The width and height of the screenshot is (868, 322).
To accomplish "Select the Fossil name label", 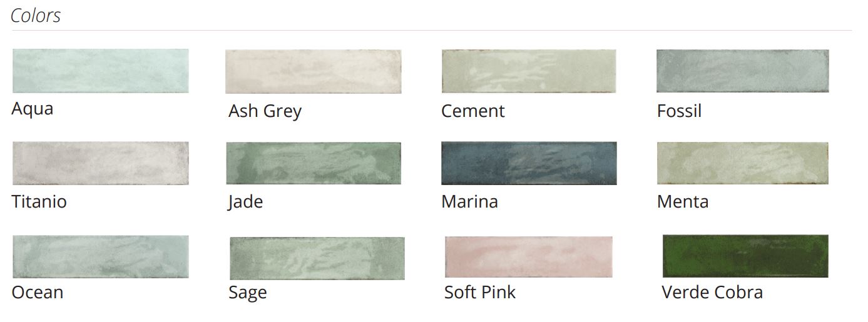I will click(x=680, y=111).
